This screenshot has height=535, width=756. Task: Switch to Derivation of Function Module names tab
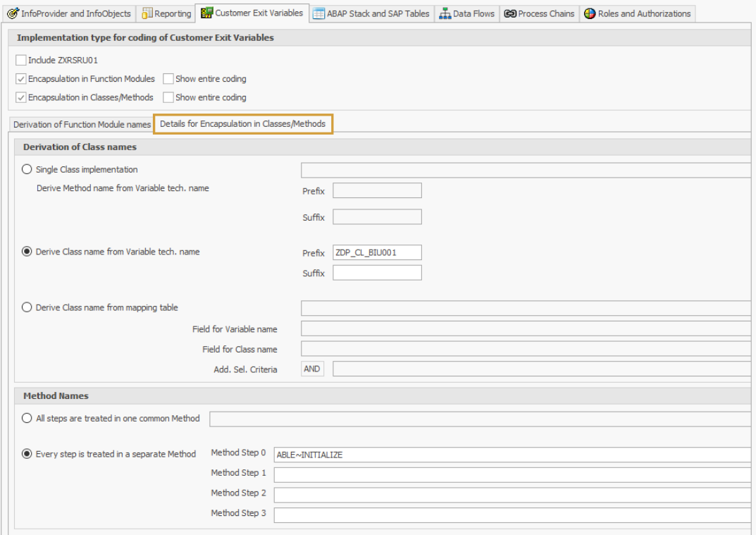pyautogui.click(x=82, y=124)
